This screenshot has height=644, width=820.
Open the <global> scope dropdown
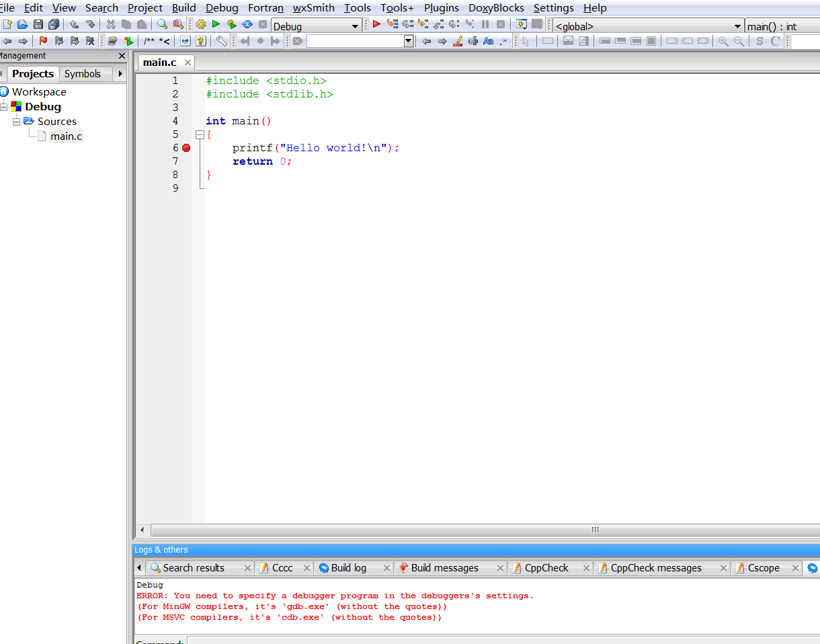pos(739,26)
